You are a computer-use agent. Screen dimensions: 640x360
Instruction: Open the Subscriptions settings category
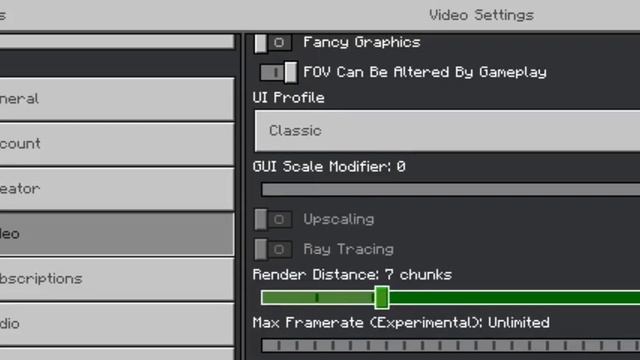tap(117, 279)
